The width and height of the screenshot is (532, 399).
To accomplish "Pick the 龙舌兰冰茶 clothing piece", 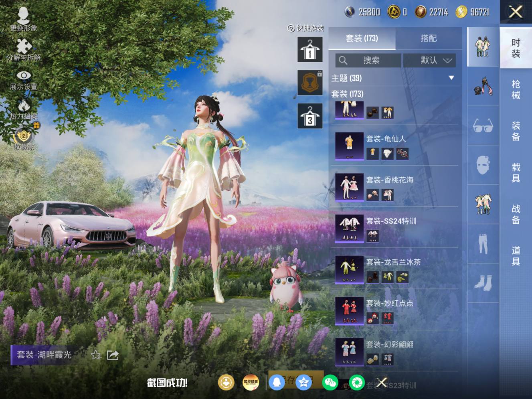I will point(387,277).
